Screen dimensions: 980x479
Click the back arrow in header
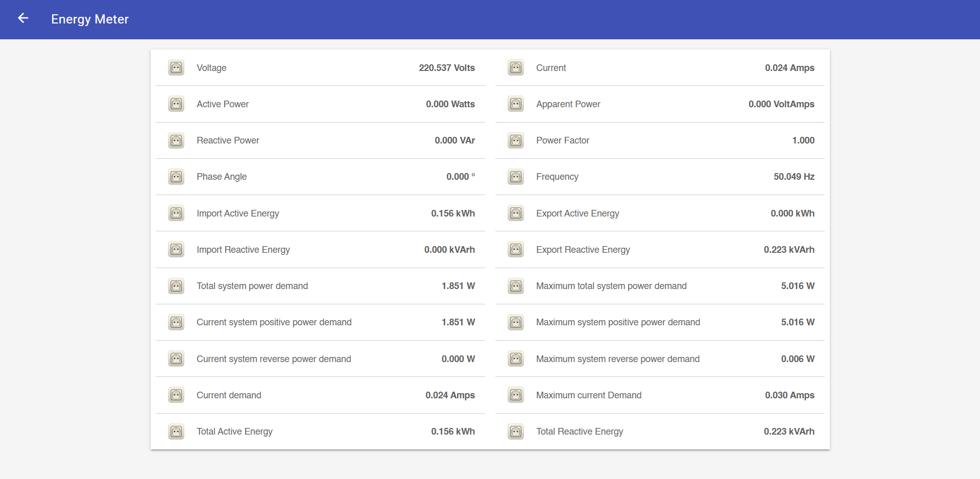[x=23, y=19]
